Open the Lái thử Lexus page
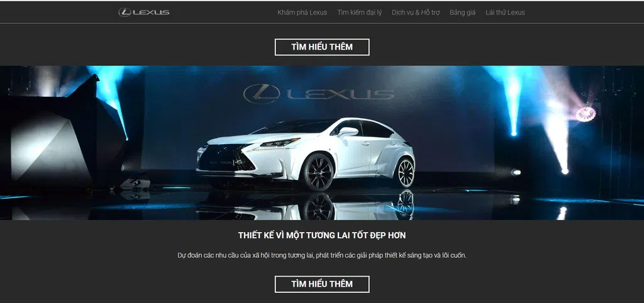The width and height of the screenshot is (644, 303). click(x=505, y=13)
